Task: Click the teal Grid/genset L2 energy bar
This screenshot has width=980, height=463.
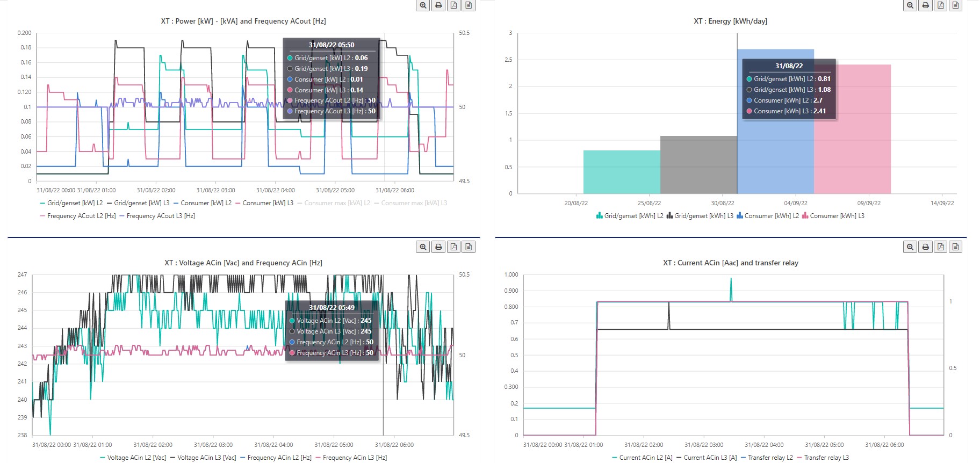Action: coord(622,172)
